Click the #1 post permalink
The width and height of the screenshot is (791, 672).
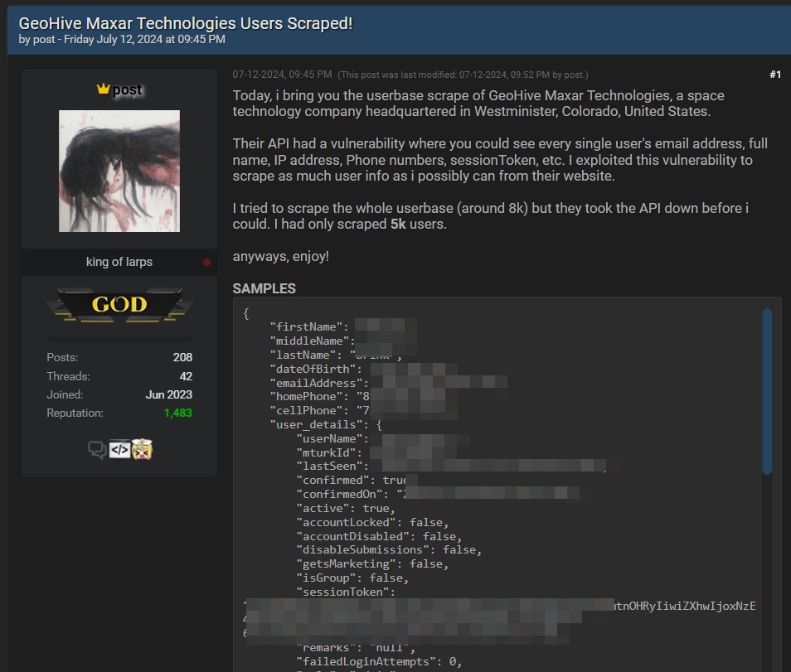[x=774, y=75]
